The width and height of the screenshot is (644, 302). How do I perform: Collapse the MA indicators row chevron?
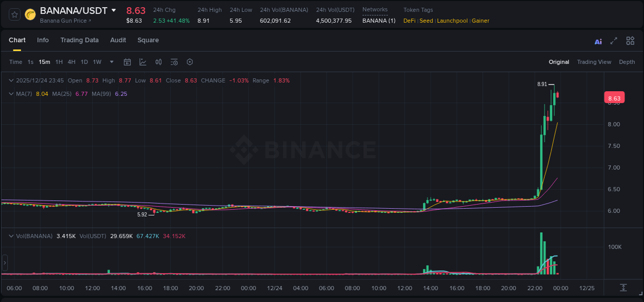tap(11, 94)
